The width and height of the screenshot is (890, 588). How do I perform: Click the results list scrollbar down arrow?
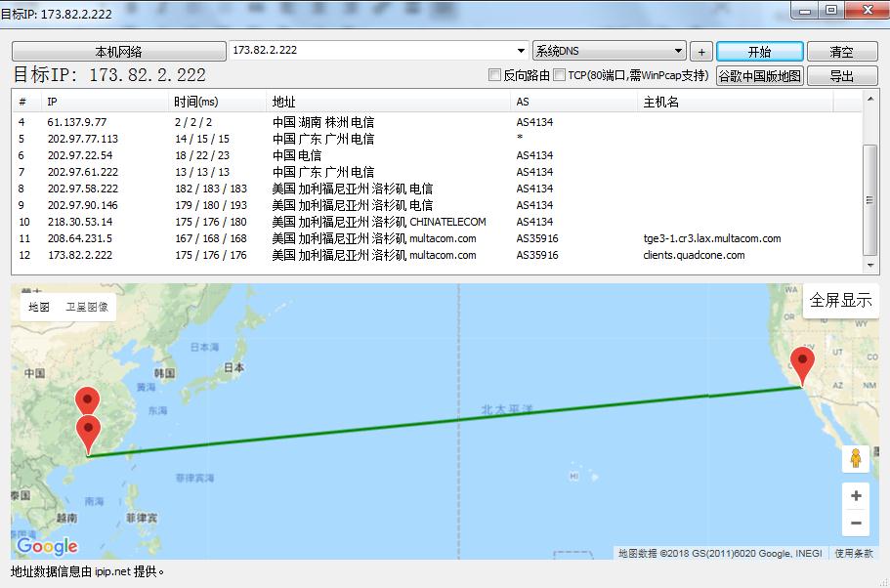870,265
